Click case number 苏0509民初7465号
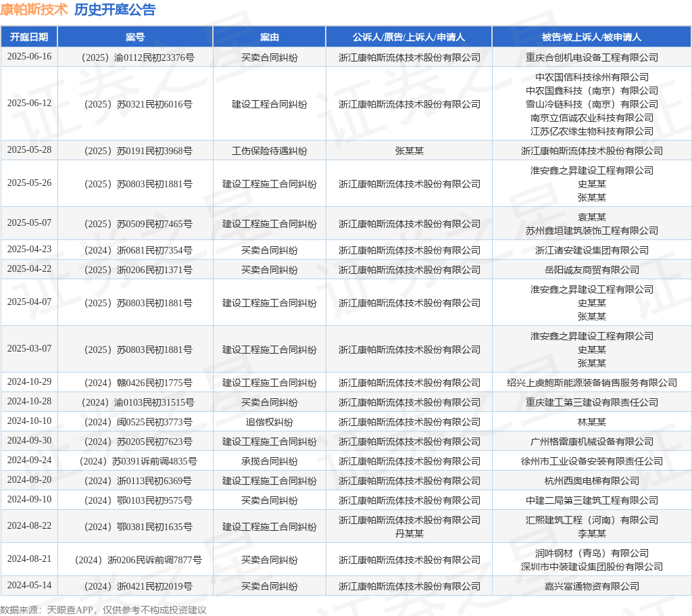The image size is (692, 616). [x=138, y=224]
